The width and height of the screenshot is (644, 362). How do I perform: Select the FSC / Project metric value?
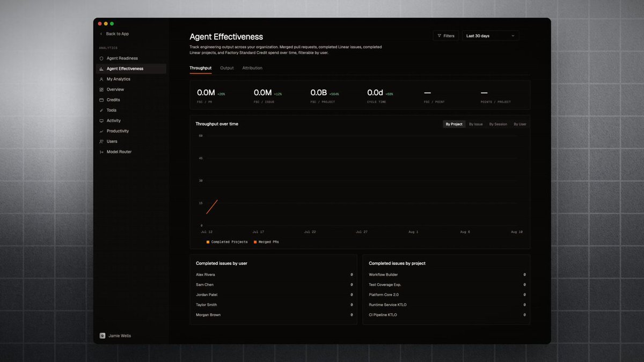coord(319,93)
